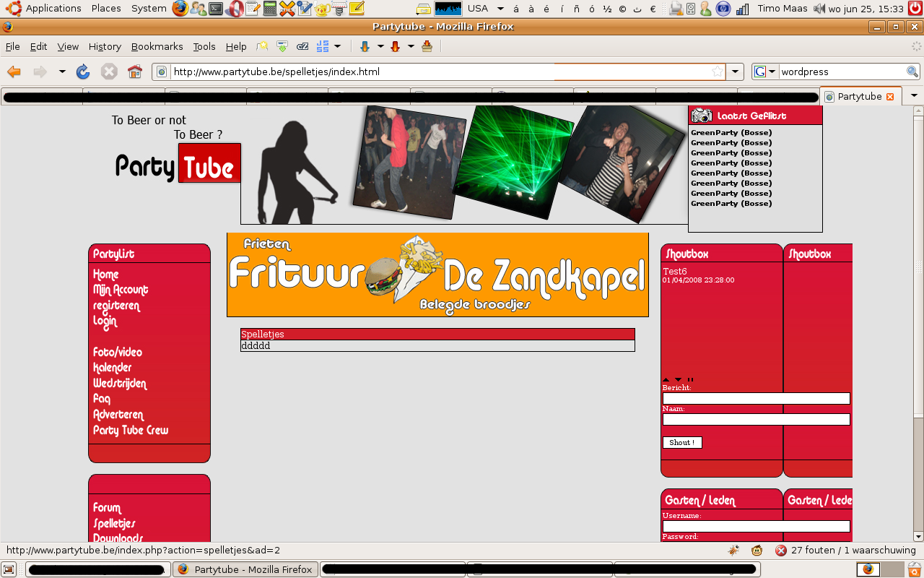Launch Firefox from the top panel

click(x=180, y=9)
